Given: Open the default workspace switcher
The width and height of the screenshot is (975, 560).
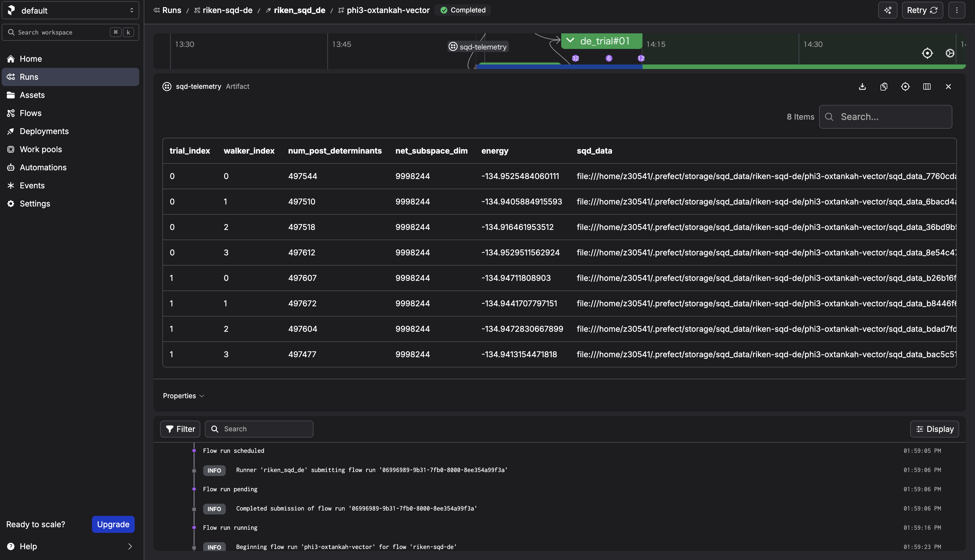Looking at the screenshot, I should (x=70, y=10).
